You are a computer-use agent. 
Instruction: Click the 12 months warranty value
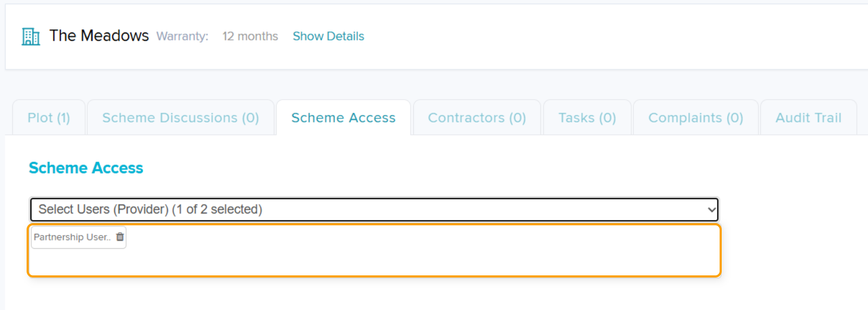(251, 36)
